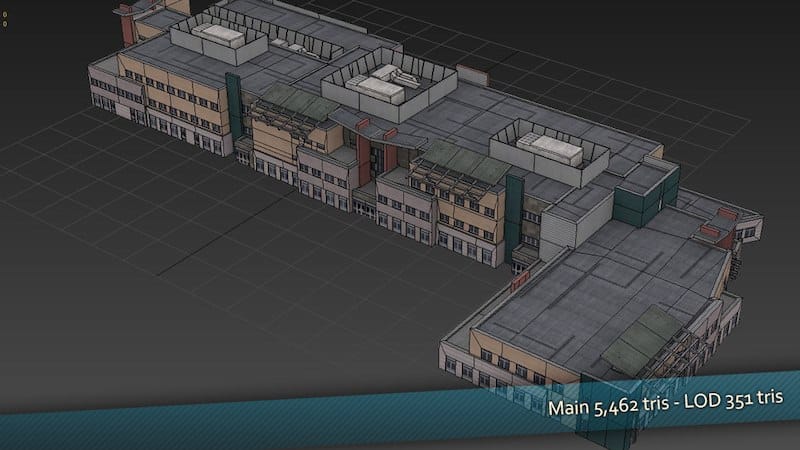The height and width of the screenshot is (450, 800).
Task: Click the upper small circular icon in top-left corner
Action: pyautogui.click(x=4, y=15)
